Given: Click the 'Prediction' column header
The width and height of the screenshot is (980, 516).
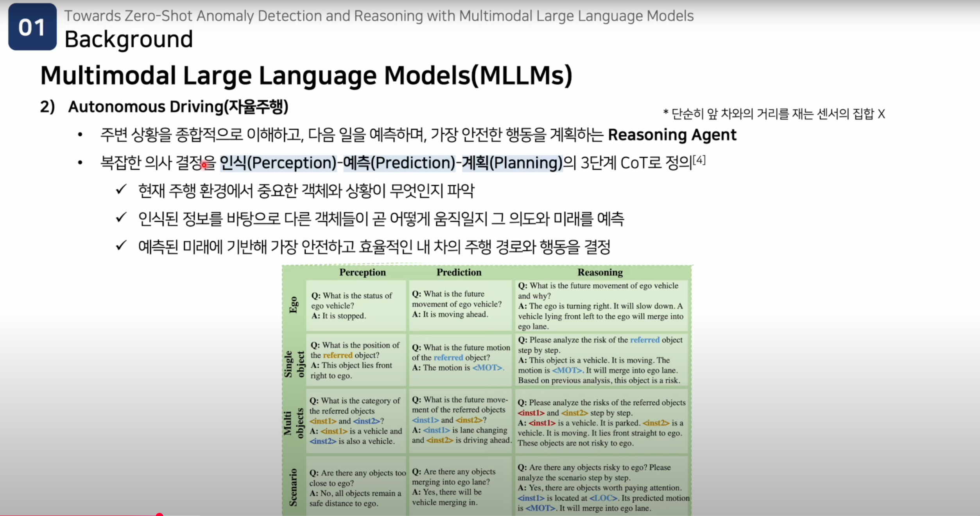Looking at the screenshot, I should (459, 272).
